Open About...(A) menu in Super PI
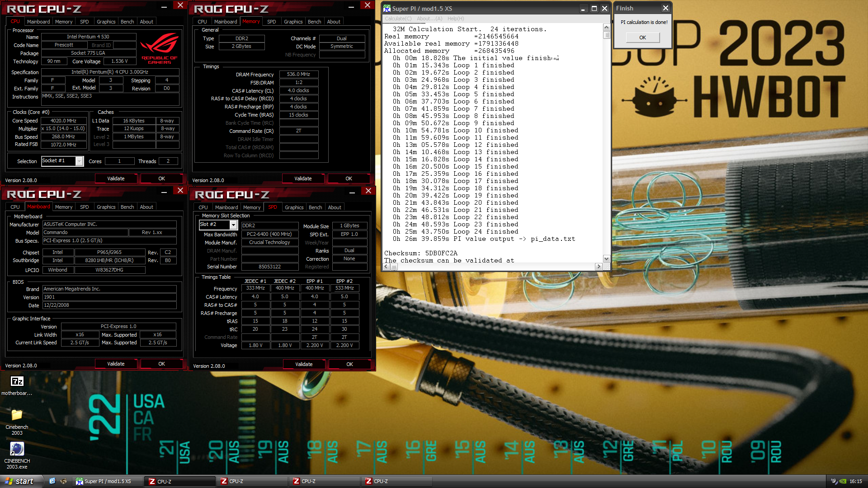 [429, 19]
